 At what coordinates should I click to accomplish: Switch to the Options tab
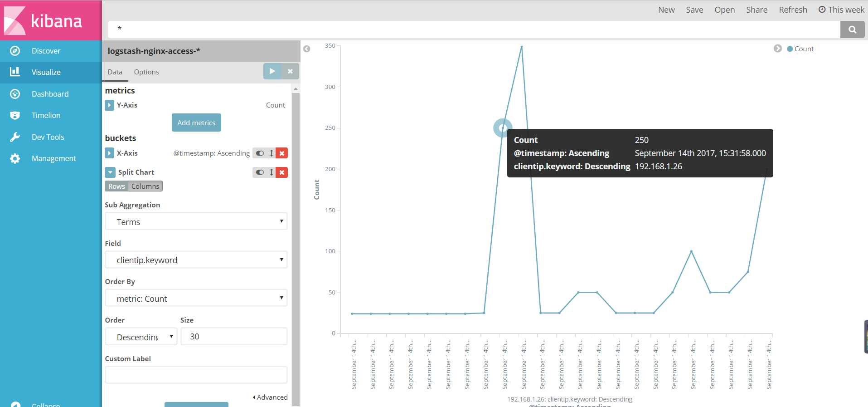146,72
